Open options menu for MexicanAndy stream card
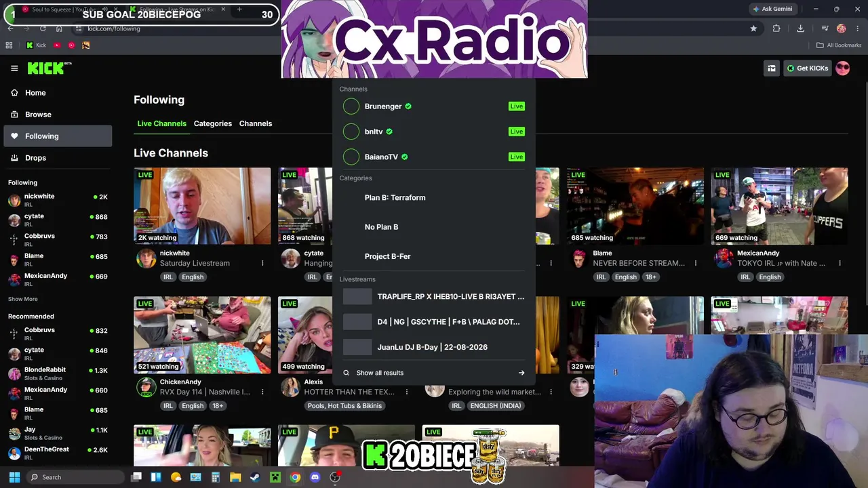The image size is (868, 488). tap(840, 263)
